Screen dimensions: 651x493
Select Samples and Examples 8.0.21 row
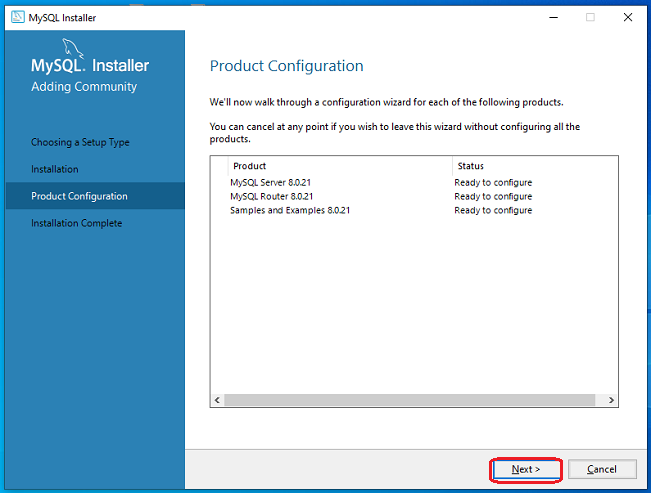tap(290, 211)
